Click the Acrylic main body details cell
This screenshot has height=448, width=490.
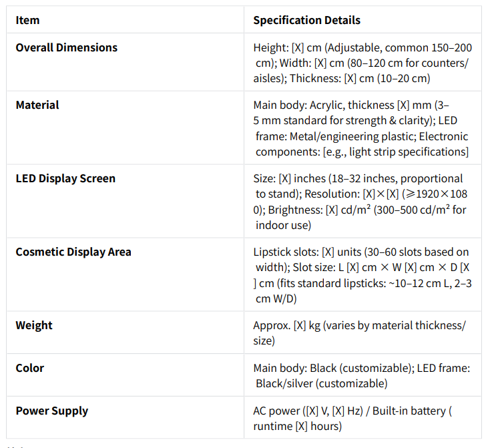coord(362,128)
